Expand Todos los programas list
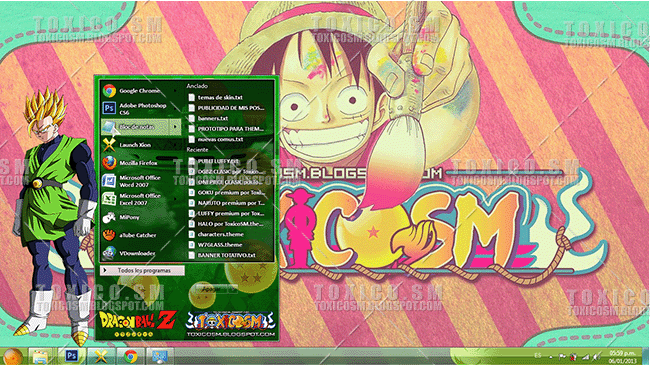 coord(142,270)
